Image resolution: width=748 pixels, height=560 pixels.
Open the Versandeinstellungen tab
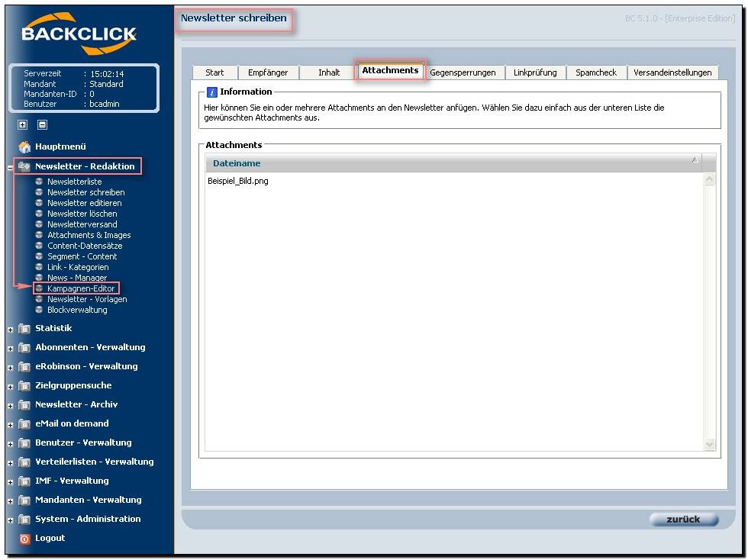[x=672, y=72]
